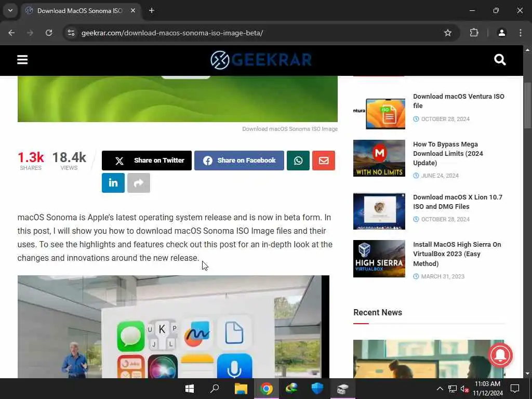Open Windows taskbar search
The image size is (532, 399).
click(x=215, y=389)
